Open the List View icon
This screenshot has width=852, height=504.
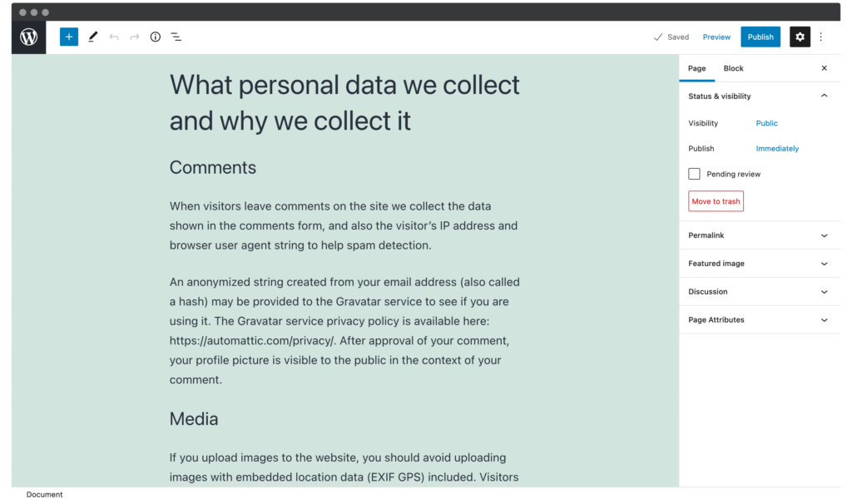pos(176,37)
